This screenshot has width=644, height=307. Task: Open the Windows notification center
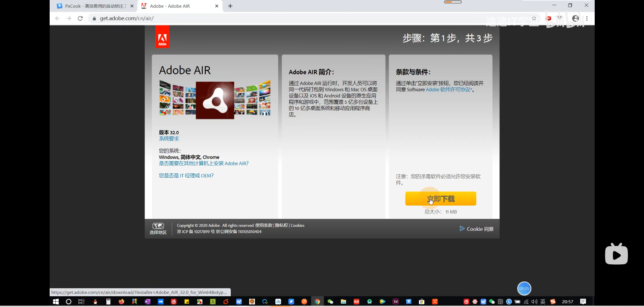(583, 302)
